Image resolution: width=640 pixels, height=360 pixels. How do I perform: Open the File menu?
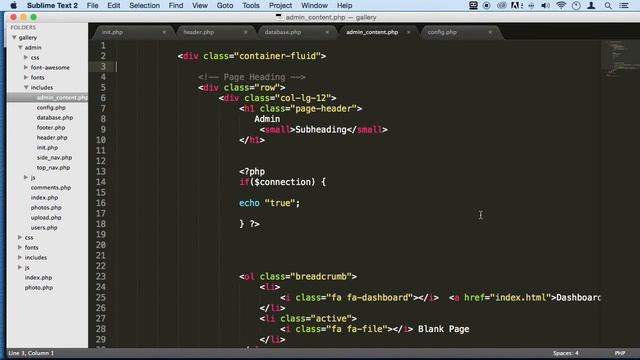coord(92,6)
